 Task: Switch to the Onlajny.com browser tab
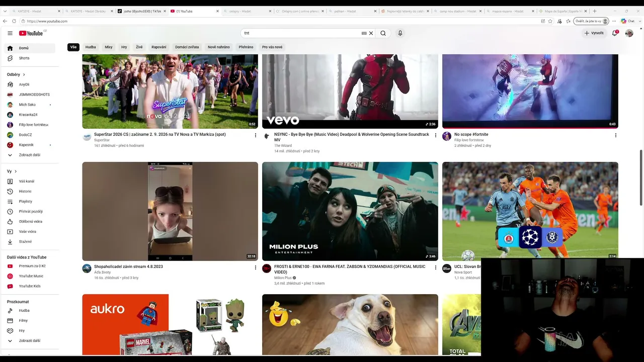pyautogui.click(x=299, y=11)
